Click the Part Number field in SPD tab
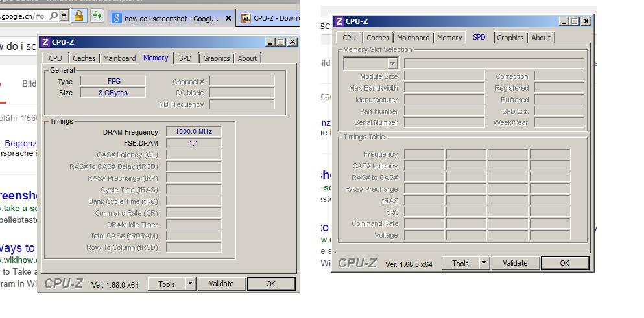 tap(444, 111)
